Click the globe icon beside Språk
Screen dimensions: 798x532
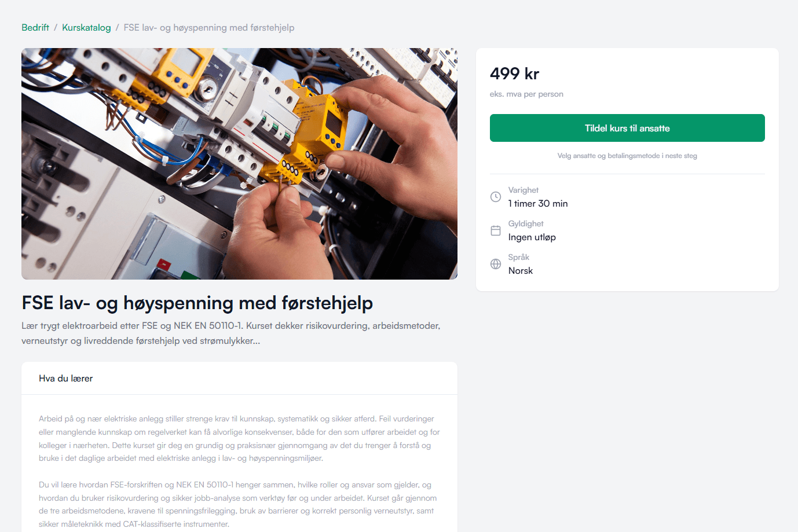click(496, 264)
